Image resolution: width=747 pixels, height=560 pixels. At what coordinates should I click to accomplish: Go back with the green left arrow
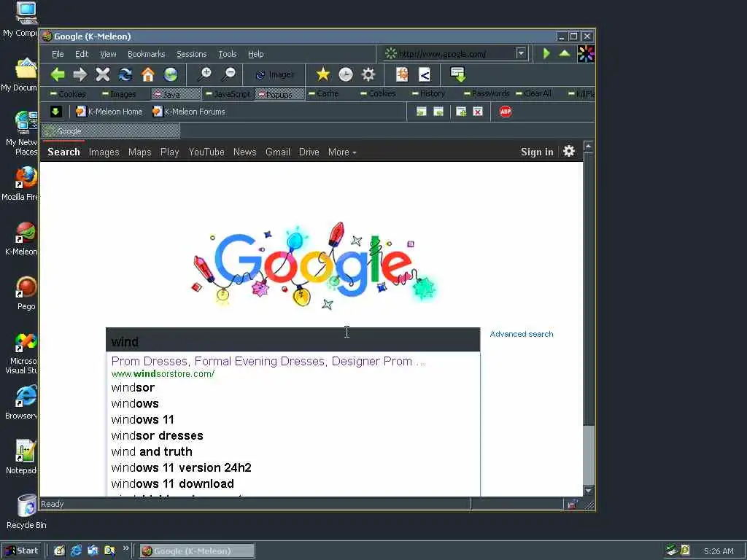[58, 75]
